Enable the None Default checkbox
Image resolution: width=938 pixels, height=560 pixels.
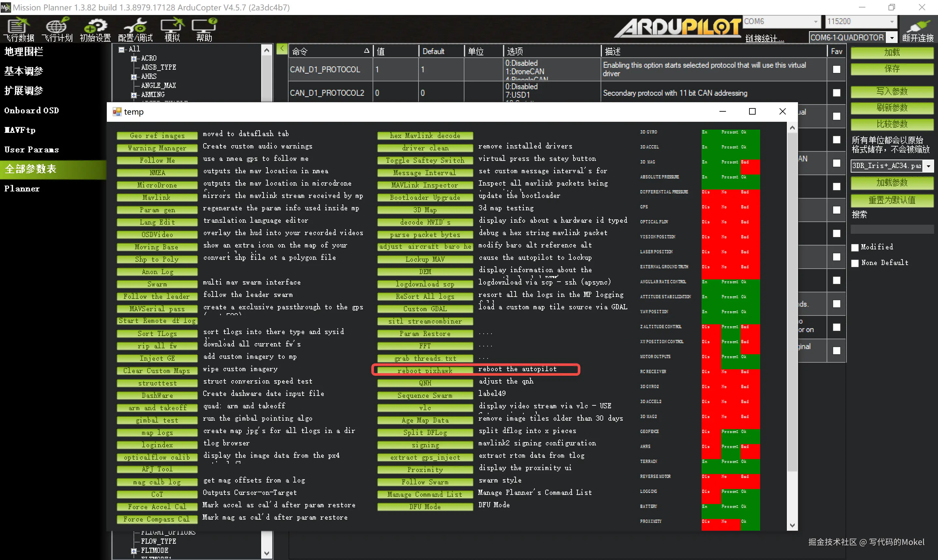click(x=855, y=263)
